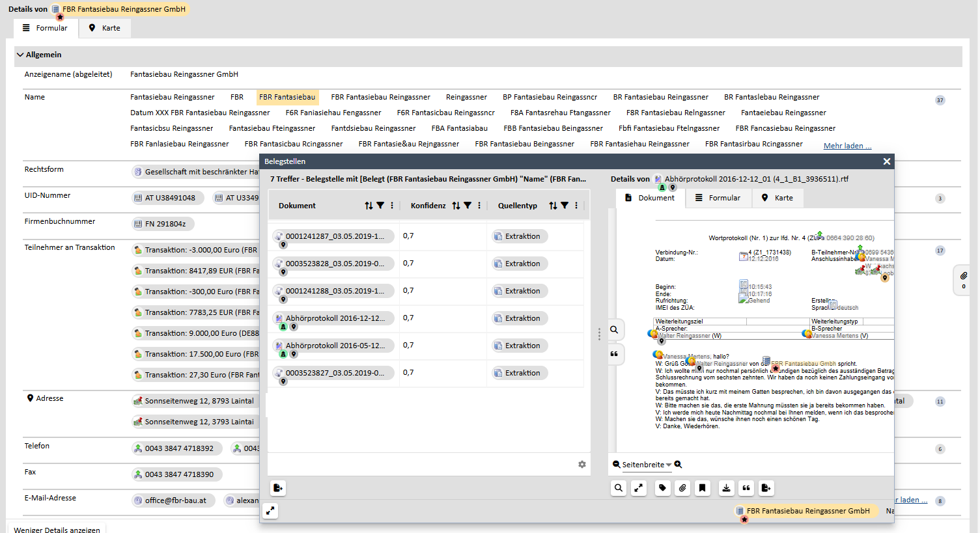
Task: Attach file using paperclip in document toolbar
Action: click(x=682, y=488)
